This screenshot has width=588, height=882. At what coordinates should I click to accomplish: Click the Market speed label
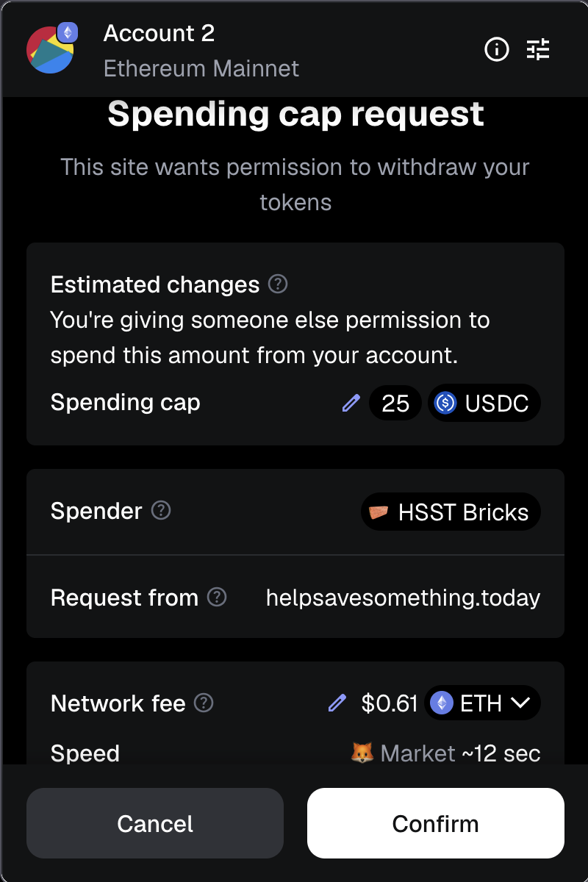coord(417,753)
